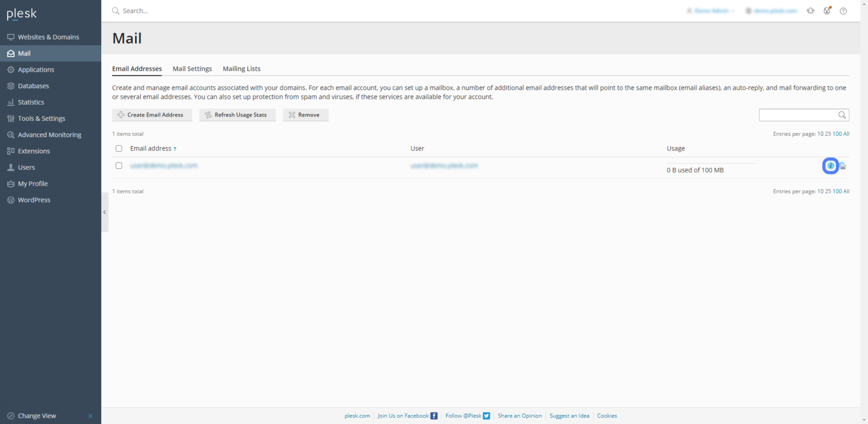The image size is (868, 424).
Task: Click the info icon in mailbox row
Action: tap(830, 166)
